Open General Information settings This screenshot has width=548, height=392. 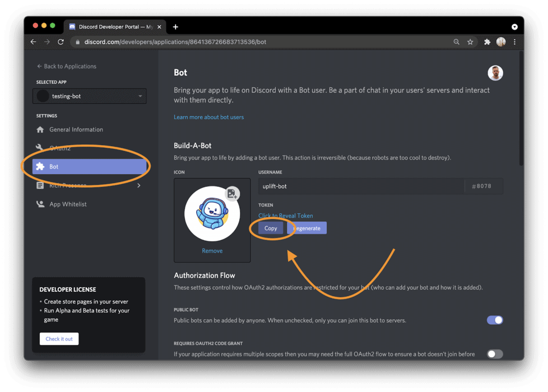76,129
